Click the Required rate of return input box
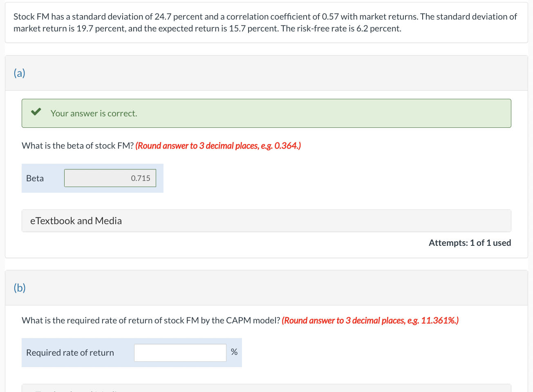 coord(180,352)
